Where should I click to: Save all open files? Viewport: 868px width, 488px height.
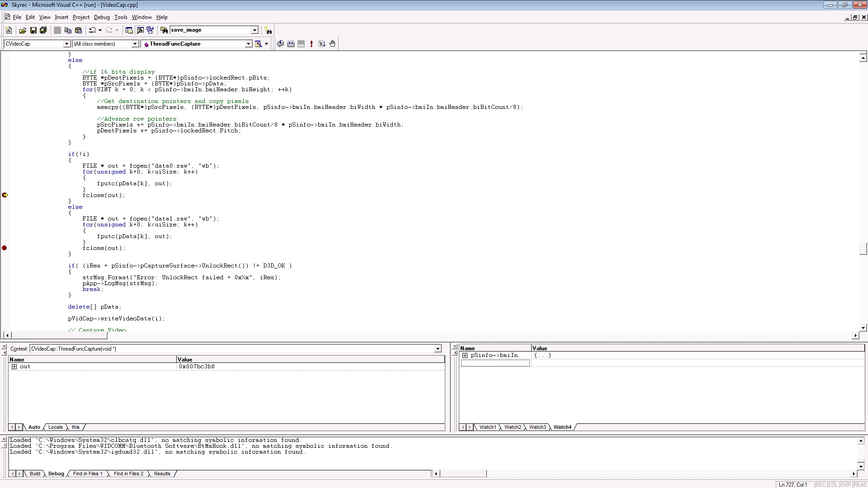click(43, 30)
